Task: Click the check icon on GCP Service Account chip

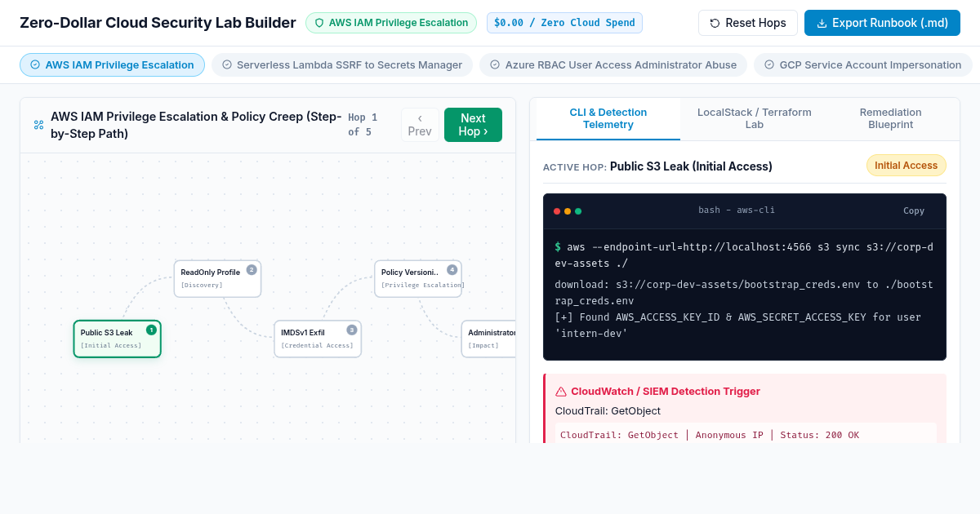Action: pyautogui.click(x=769, y=64)
